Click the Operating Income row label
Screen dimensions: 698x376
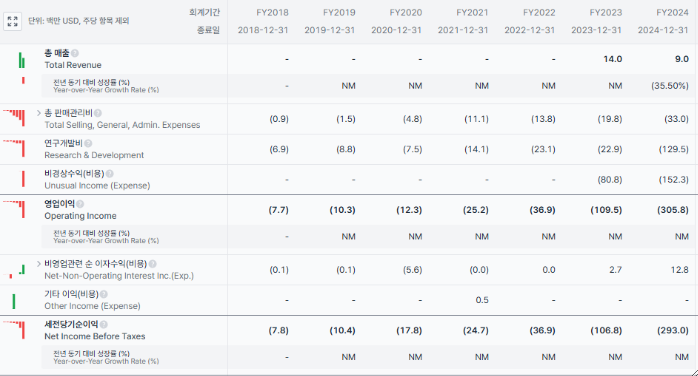click(x=80, y=216)
